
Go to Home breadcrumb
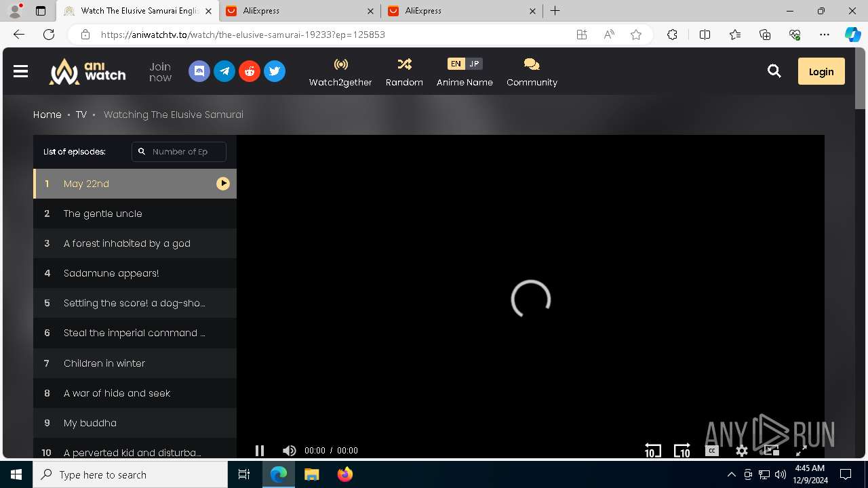(x=47, y=115)
